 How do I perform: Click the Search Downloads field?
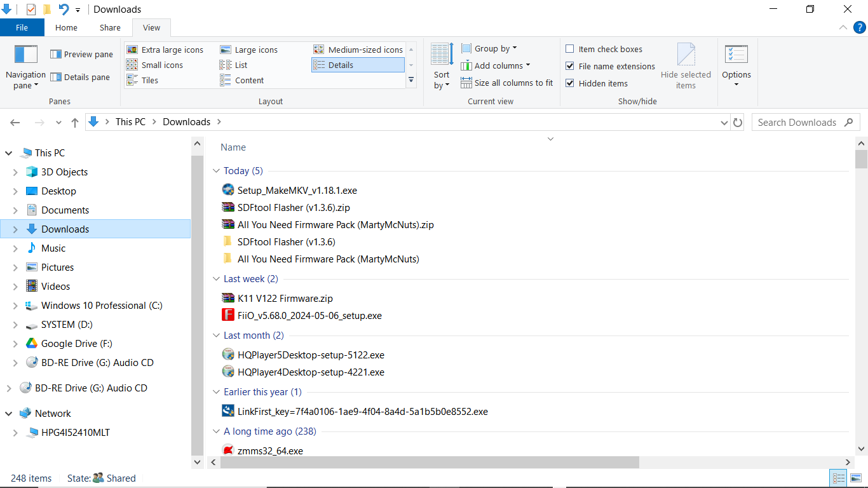click(x=797, y=123)
